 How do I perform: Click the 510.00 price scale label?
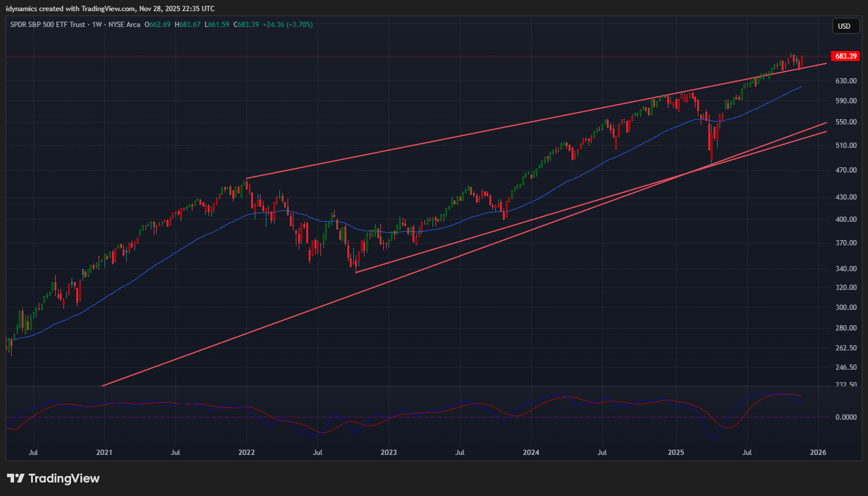(846, 146)
